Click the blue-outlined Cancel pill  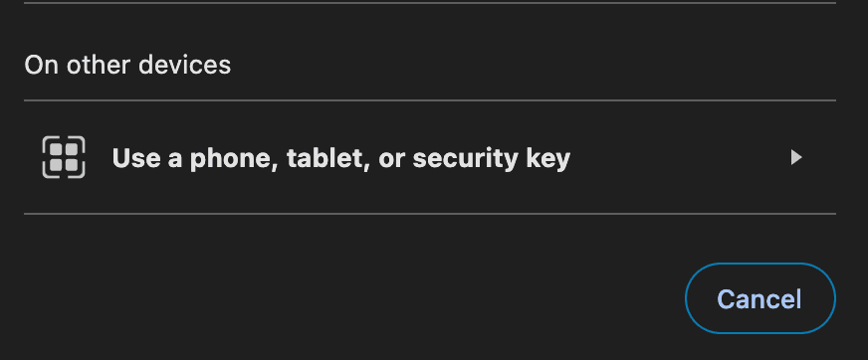click(x=760, y=298)
